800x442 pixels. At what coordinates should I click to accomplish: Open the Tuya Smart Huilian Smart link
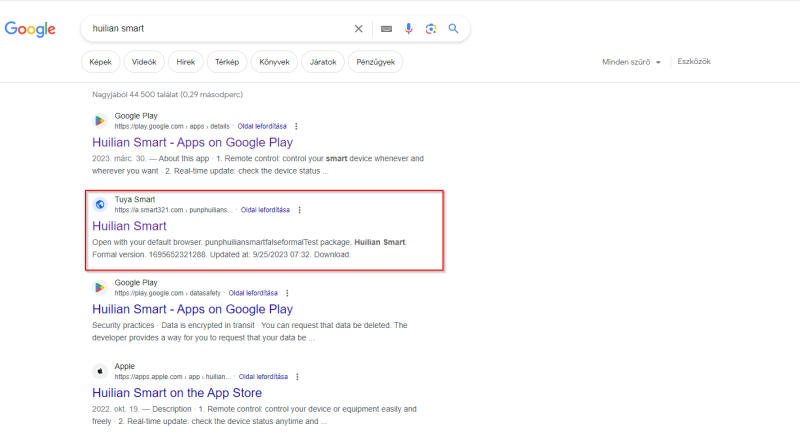(x=129, y=226)
